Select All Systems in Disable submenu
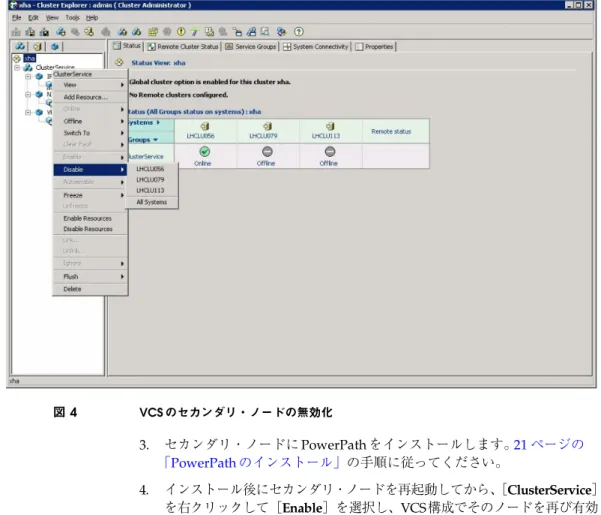Image resolution: width=601 pixels, height=515 pixels. click(x=152, y=202)
